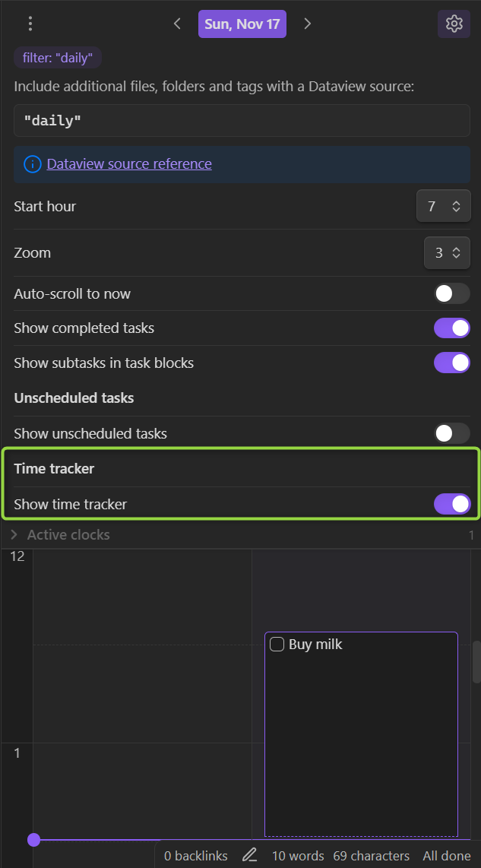Click the "daily" Dataview source input field
Image resolution: width=481 pixels, height=868 pixels.
242,120
